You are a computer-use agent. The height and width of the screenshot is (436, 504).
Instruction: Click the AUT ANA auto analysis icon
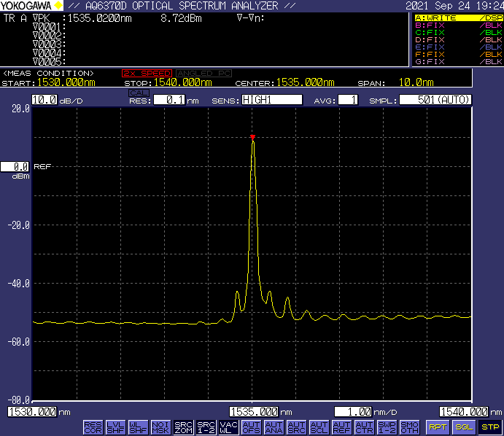pyautogui.click(x=274, y=427)
